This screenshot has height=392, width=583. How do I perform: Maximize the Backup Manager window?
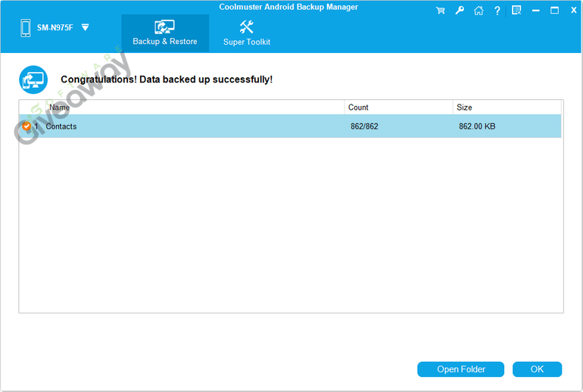tap(554, 11)
